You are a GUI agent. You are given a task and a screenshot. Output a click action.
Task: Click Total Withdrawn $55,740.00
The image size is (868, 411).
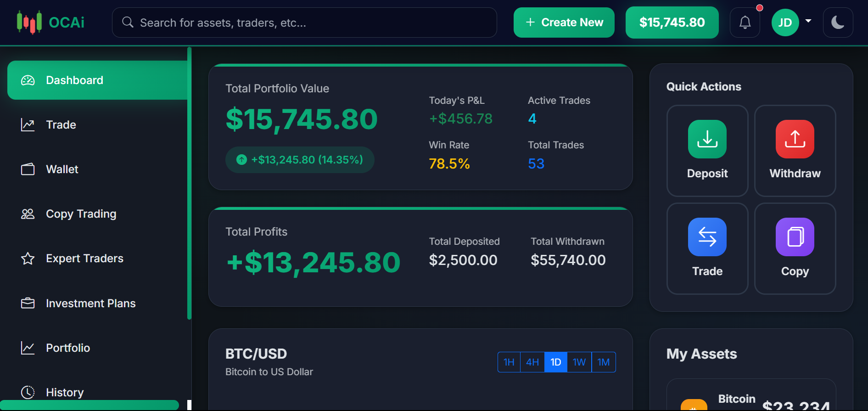coord(568,260)
